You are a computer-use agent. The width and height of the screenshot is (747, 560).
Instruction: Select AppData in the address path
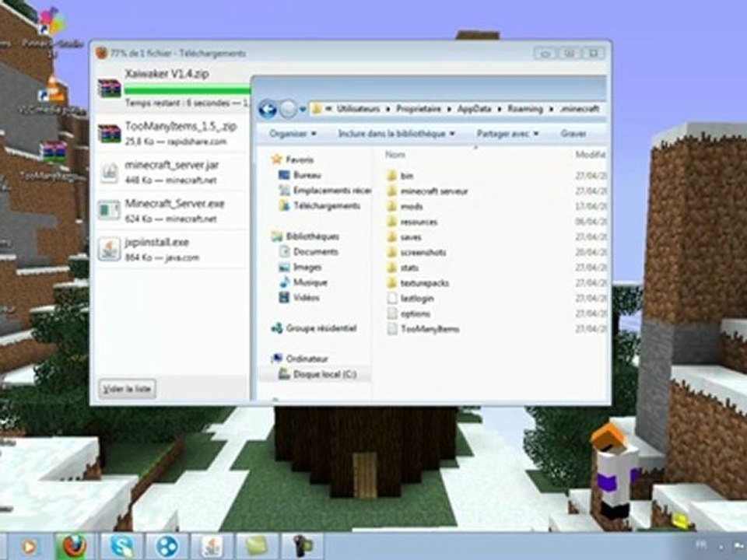click(x=474, y=109)
